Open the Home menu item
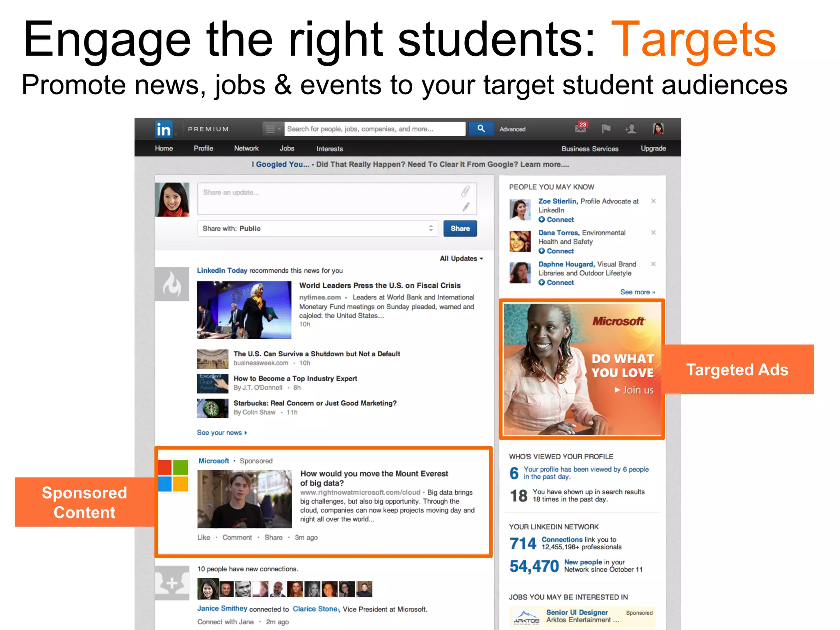840x630 pixels. [x=164, y=148]
